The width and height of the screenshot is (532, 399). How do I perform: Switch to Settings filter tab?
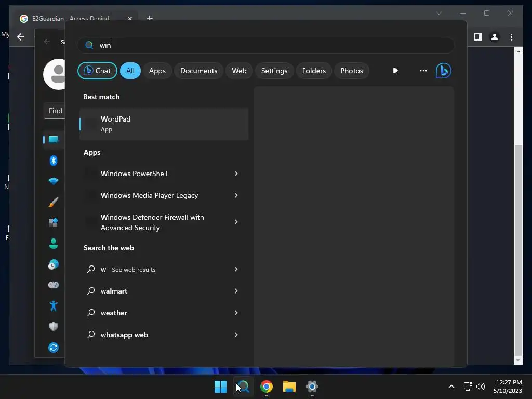click(x=274, y=71)
